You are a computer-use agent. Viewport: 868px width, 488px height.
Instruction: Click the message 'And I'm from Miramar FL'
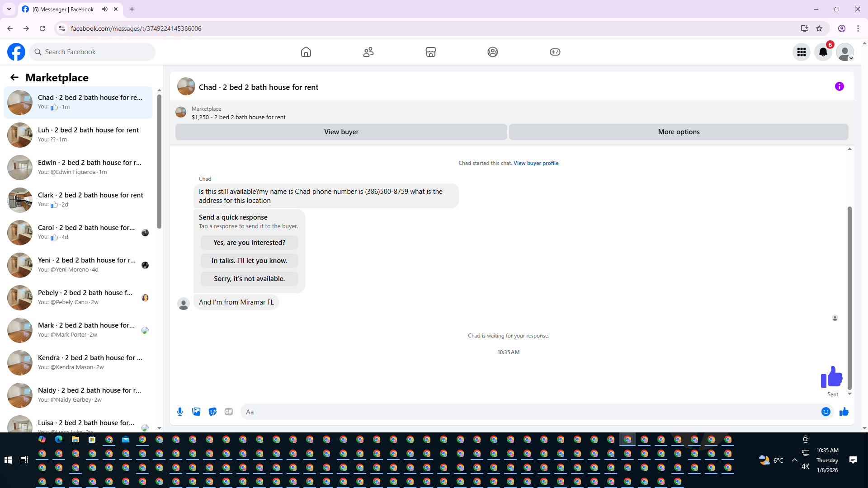click(x=236, y=302)
